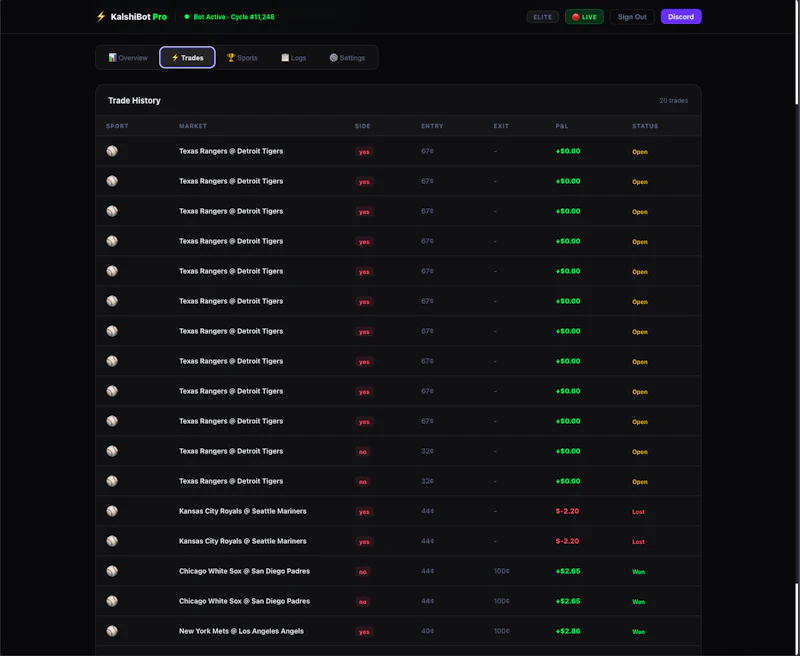The height and width of the screenshot is (656, 800).
Task: Click the baseball icon in the Mets row
Action: point(112,631)
